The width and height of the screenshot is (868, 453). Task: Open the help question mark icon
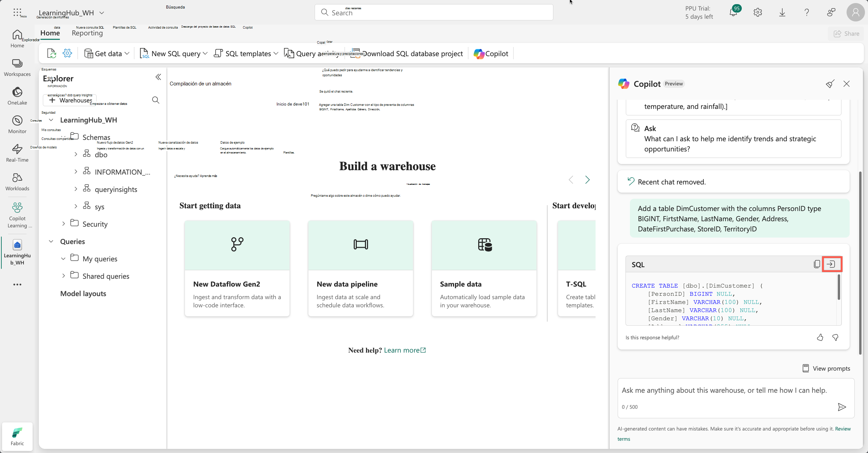click(x=807, y=13)
